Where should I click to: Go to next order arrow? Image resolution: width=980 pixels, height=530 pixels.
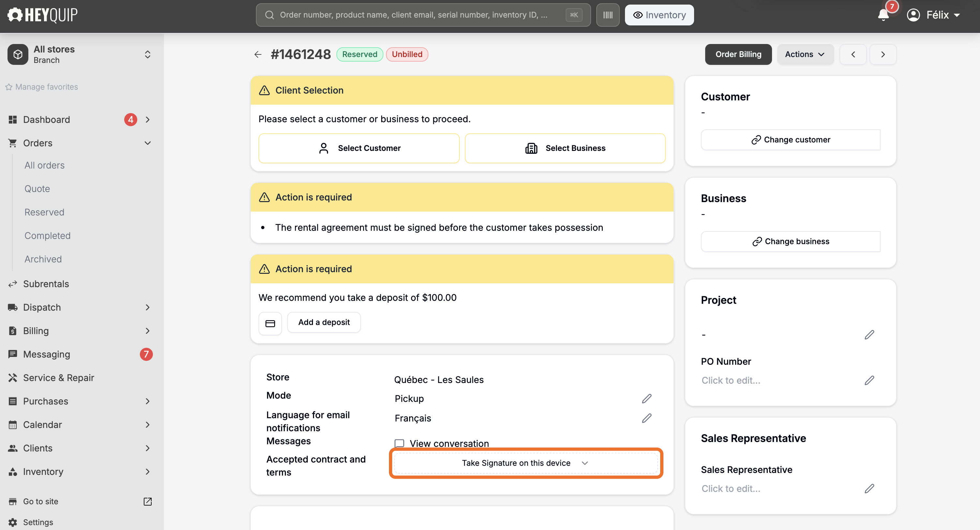pyautogui.click(x=883, y=54)
